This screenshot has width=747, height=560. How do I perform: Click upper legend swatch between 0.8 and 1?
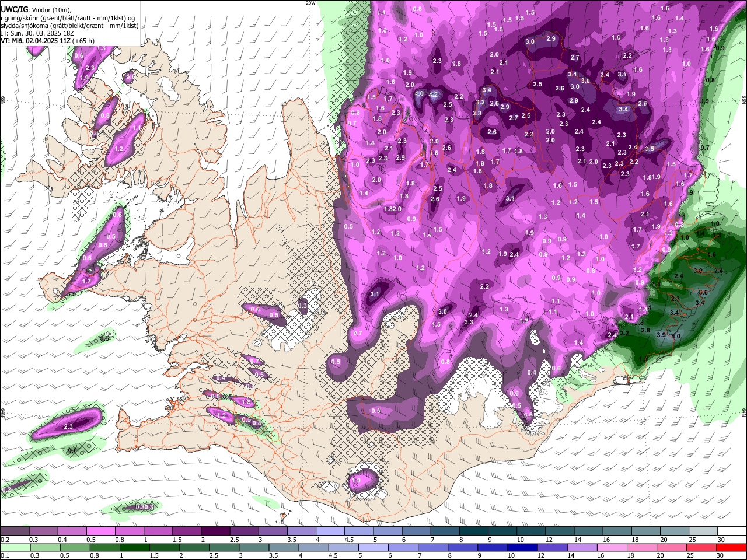click(x=130, y=531)
